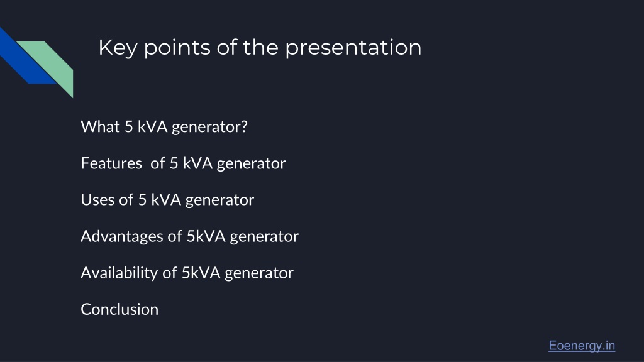This screenshot has width=644, height=362.
Task: Click the "What 5 kVA generator?" line
Action: tap(164, 127)
